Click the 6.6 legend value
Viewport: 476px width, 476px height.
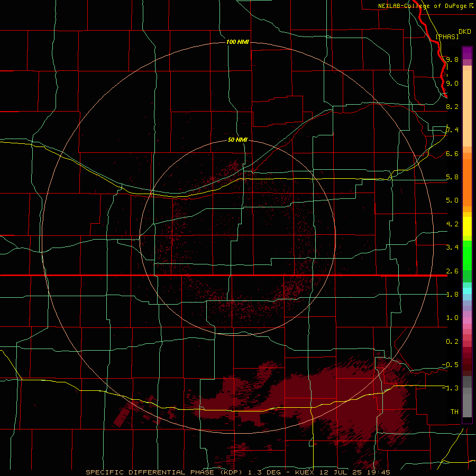tap(452, 153)
